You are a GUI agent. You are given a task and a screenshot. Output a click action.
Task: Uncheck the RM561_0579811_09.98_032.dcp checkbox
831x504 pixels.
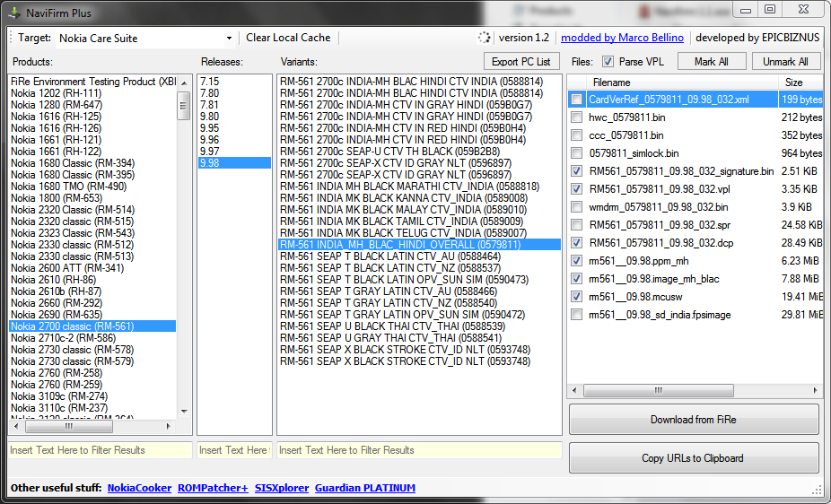[x=577, y=243]
